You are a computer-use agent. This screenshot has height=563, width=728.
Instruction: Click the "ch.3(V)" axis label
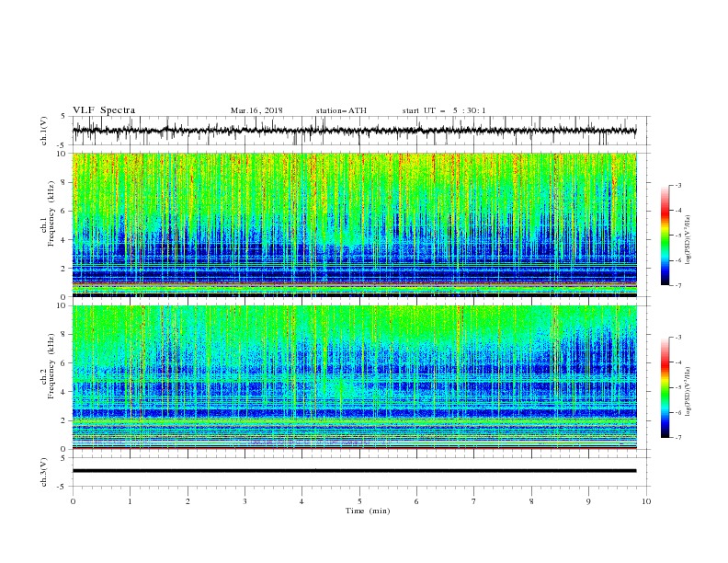(x=44, y=472)
